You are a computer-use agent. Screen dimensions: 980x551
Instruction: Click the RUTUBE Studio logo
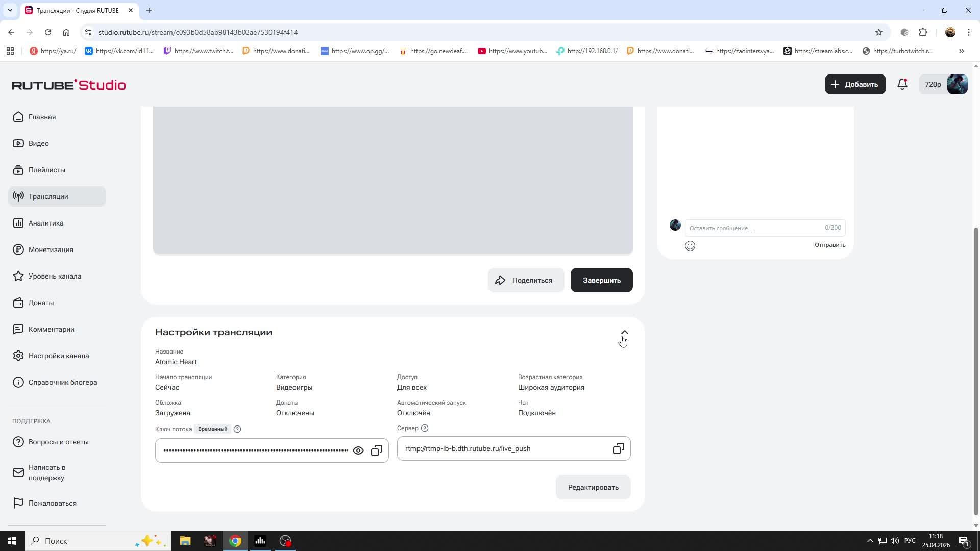tap(69, 85)
